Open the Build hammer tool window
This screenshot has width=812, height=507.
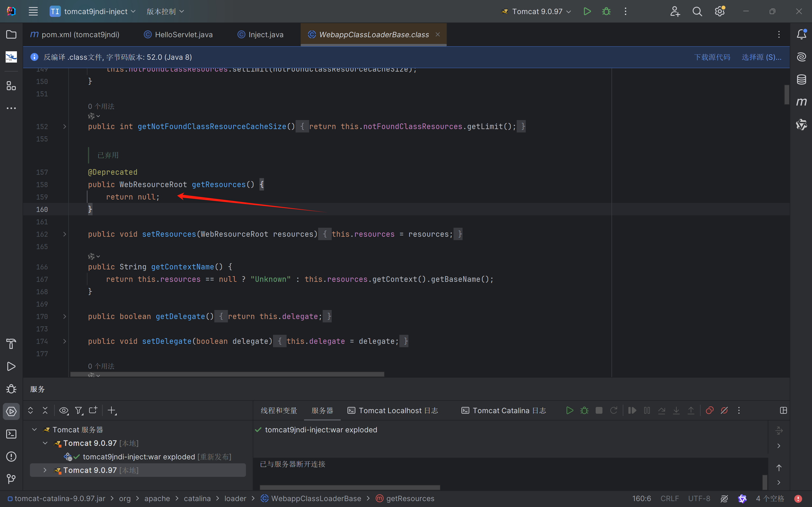click(x=11, y=344)
